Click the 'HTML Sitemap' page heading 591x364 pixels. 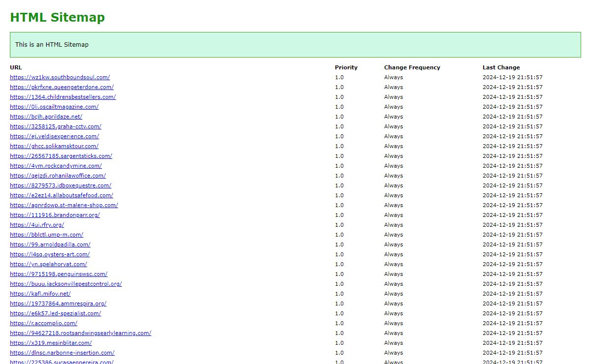pyautogui.click(x=57, y=17)
